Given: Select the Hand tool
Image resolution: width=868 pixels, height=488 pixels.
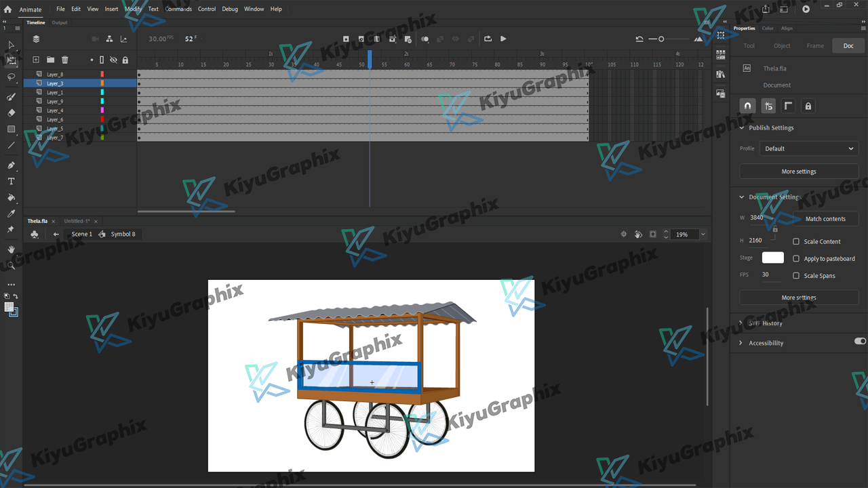Looking at the screenshot, I should [x=11, y=249].
